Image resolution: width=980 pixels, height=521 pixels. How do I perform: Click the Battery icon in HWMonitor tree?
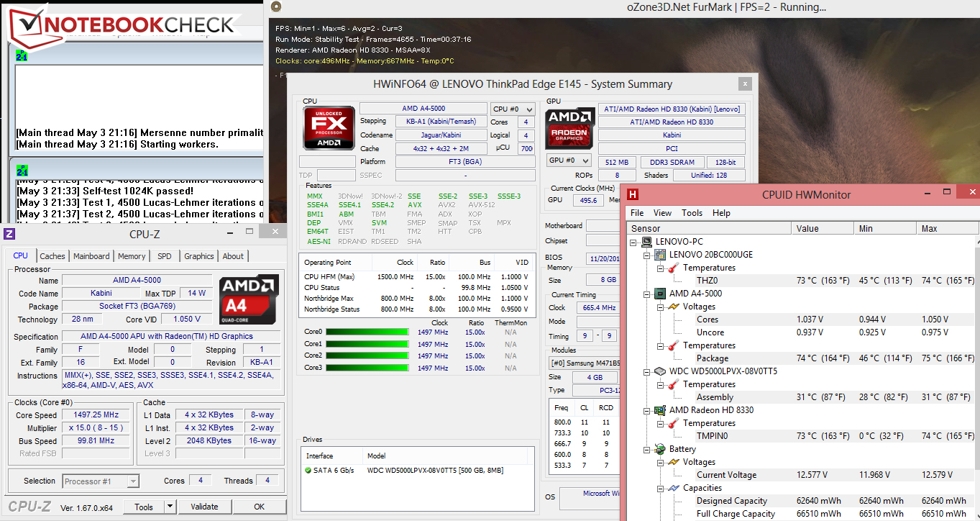[x=660, y=449]
